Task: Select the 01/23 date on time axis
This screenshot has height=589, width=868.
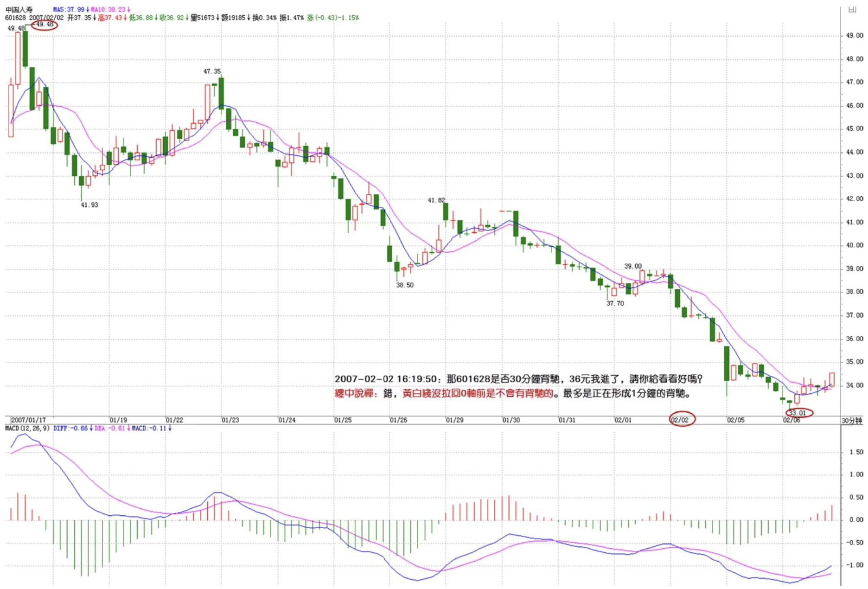Action: coord(230,420)
